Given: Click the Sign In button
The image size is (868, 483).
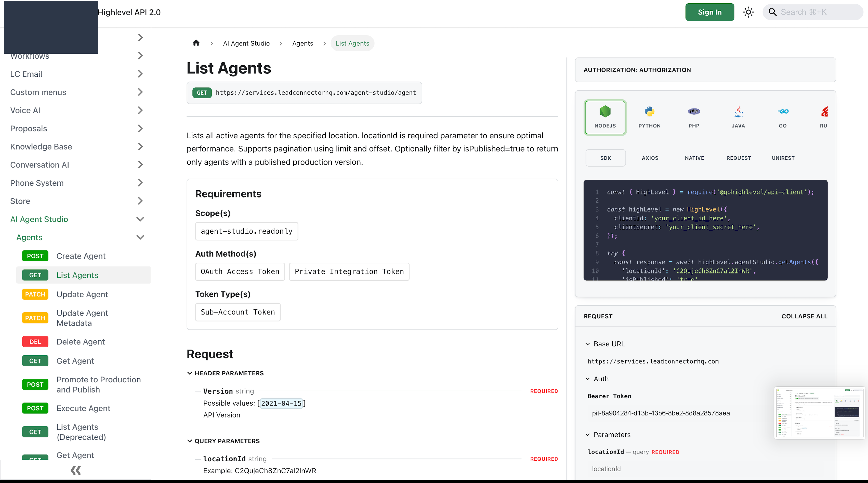Looking at the screenshot, I should (710, 12).
